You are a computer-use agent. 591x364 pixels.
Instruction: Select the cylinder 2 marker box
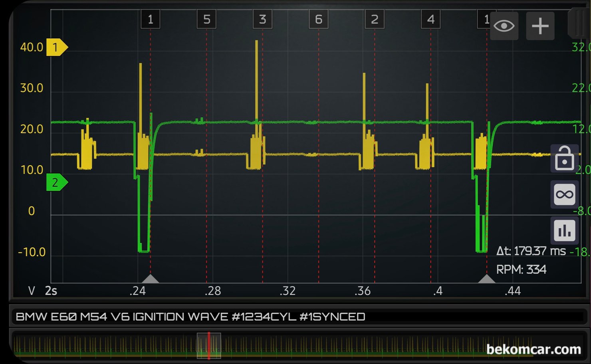[x=375, y=20]
